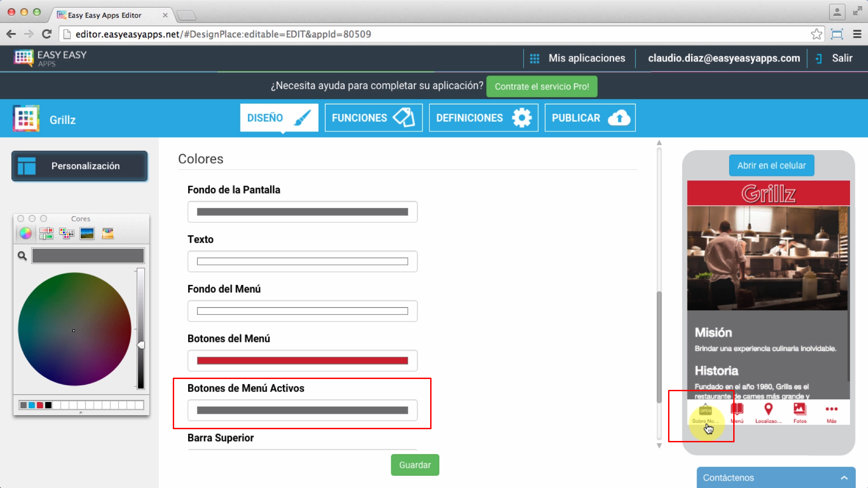The image size is (868, 488).
Task: Bookmark page with the star icon
Action: (x=816, y=34)
